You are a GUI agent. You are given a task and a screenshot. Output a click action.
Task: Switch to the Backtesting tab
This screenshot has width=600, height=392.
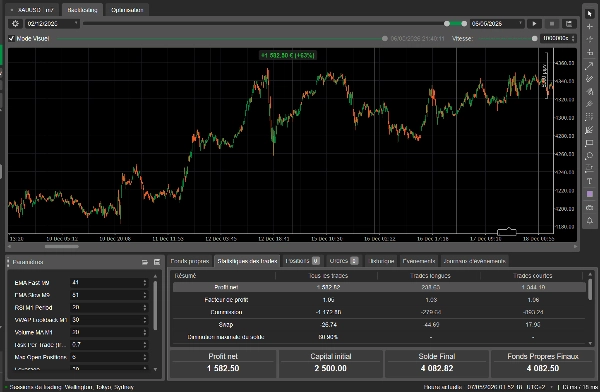[x=82, y=10]
